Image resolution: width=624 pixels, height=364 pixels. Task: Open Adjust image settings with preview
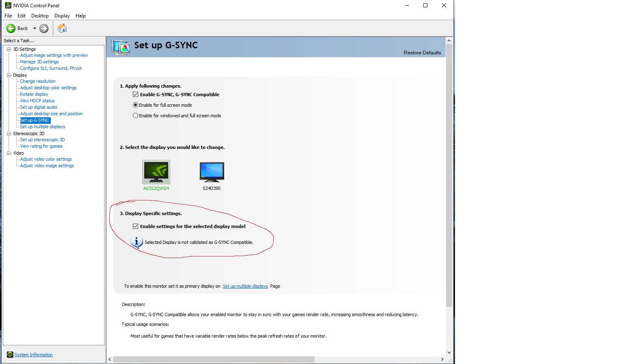pyautogui.click(x=54, y=55)
